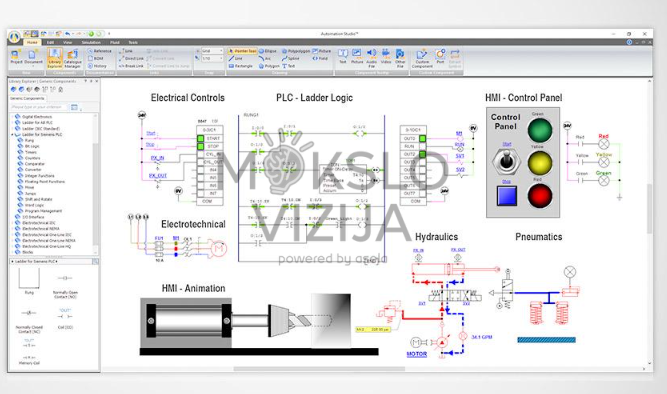
Task: Open the Edit ribbon tab
Action: click(50, 43)
